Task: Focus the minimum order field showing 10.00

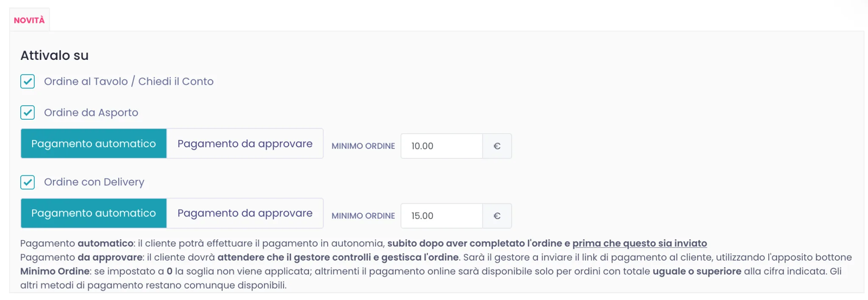Action: click(x=442, y=146)
